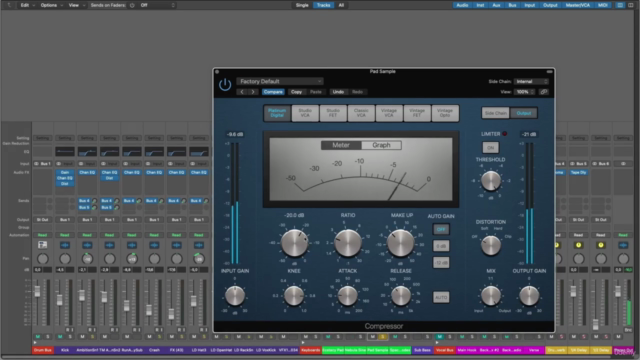Click the Copy button
The height and width of the screenshot is (360, 640).
(296, 92)
